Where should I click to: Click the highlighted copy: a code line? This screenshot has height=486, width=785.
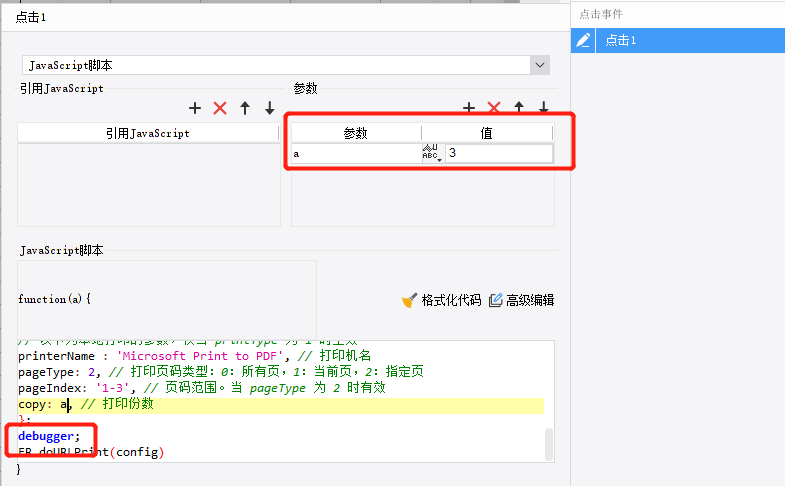pyautogui.click(x=281, y=404)
